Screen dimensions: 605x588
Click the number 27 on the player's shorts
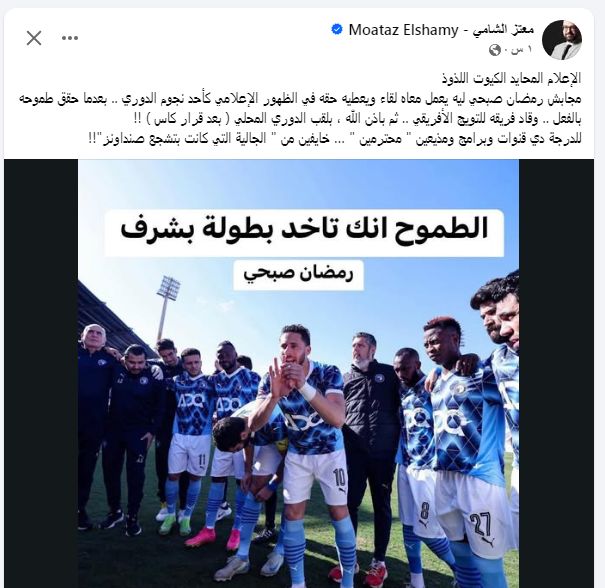(x=480, y=526)
